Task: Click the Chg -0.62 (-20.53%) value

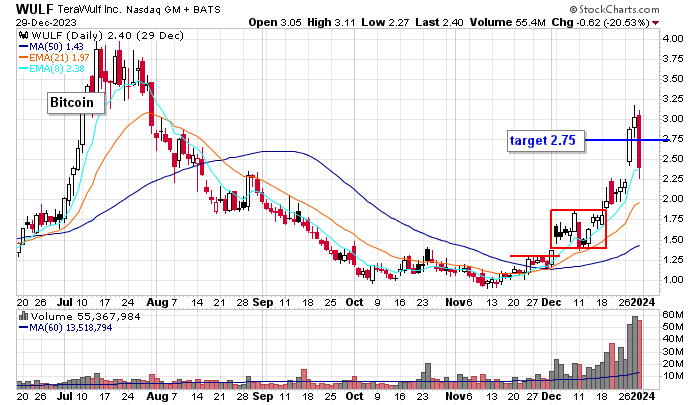Action: pos(600,22)
